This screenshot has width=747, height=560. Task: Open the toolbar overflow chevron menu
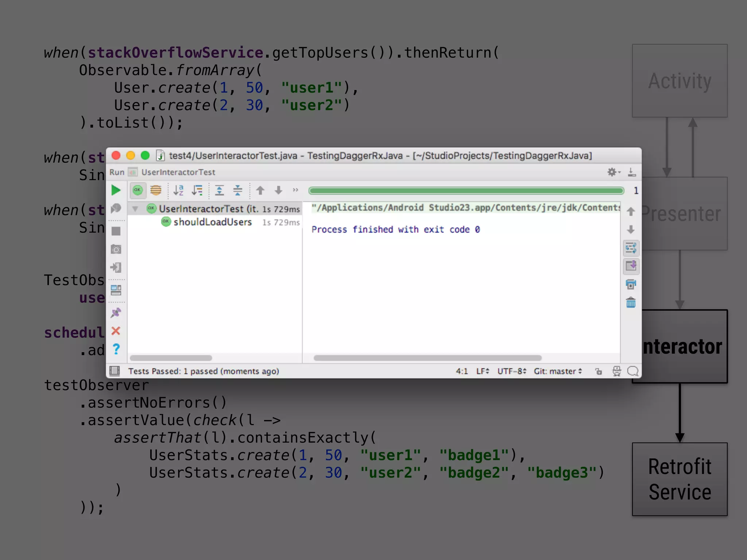(x=295, y=190)
